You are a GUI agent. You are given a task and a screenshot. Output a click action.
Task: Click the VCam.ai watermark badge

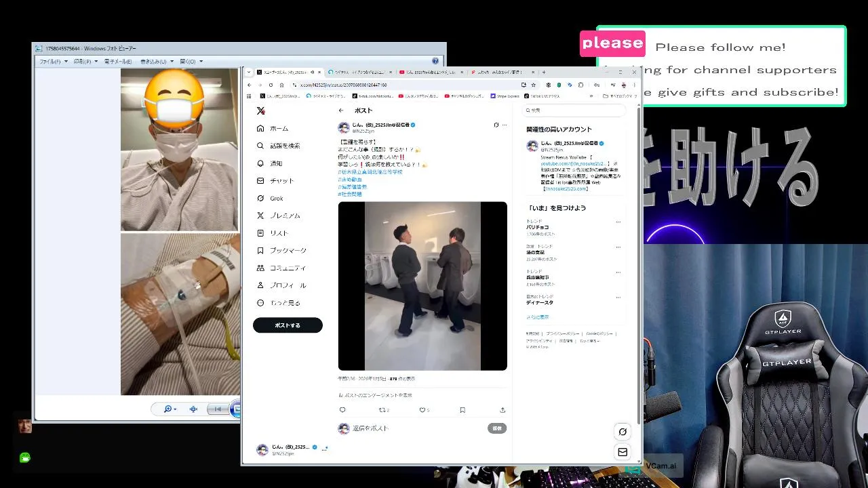(654, 466)
